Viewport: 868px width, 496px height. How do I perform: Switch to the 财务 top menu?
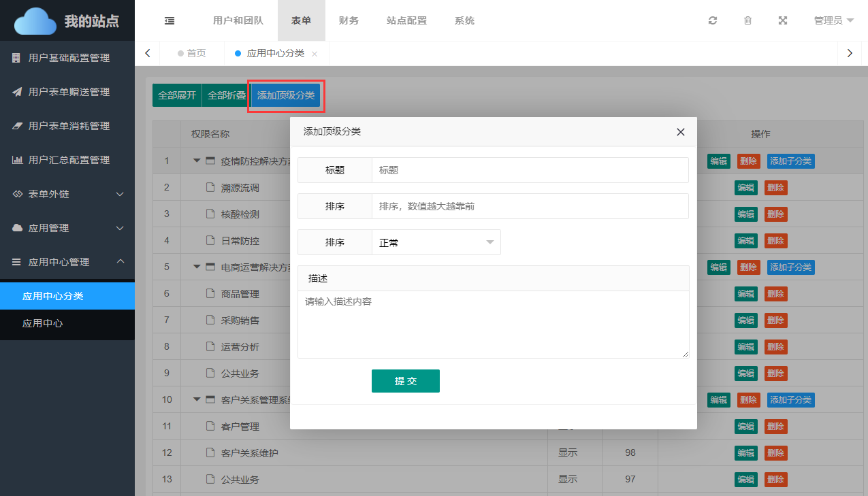(349, 20)
